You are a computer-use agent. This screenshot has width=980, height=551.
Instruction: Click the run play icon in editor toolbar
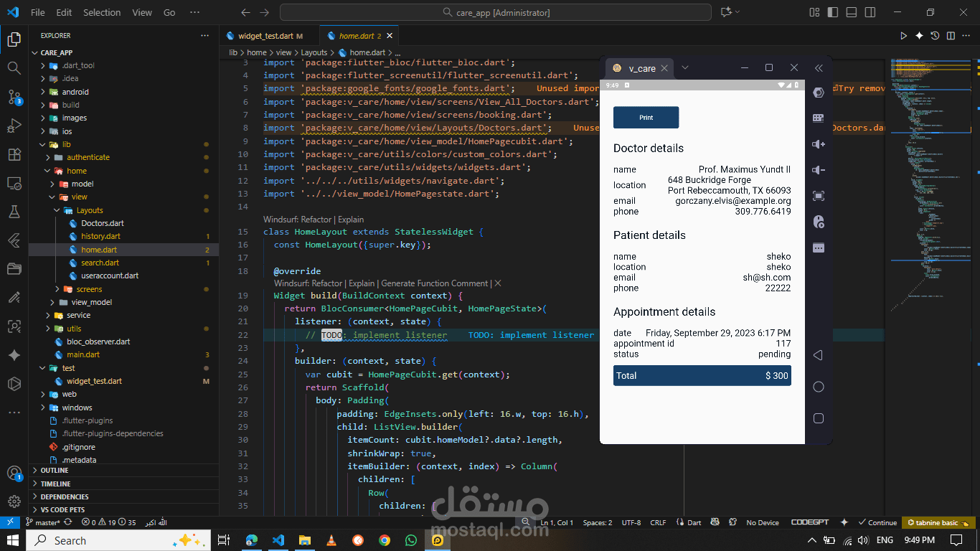903,35
